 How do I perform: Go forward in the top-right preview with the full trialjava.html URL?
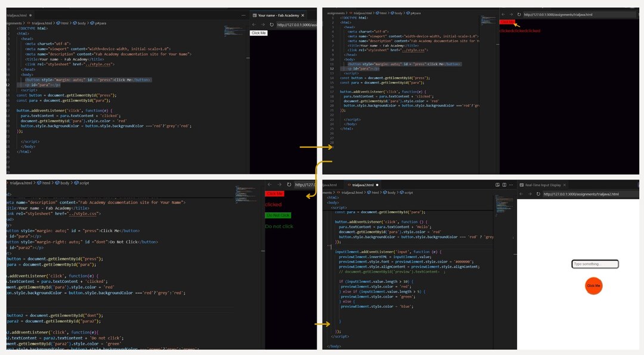click(x=512, y=14)
